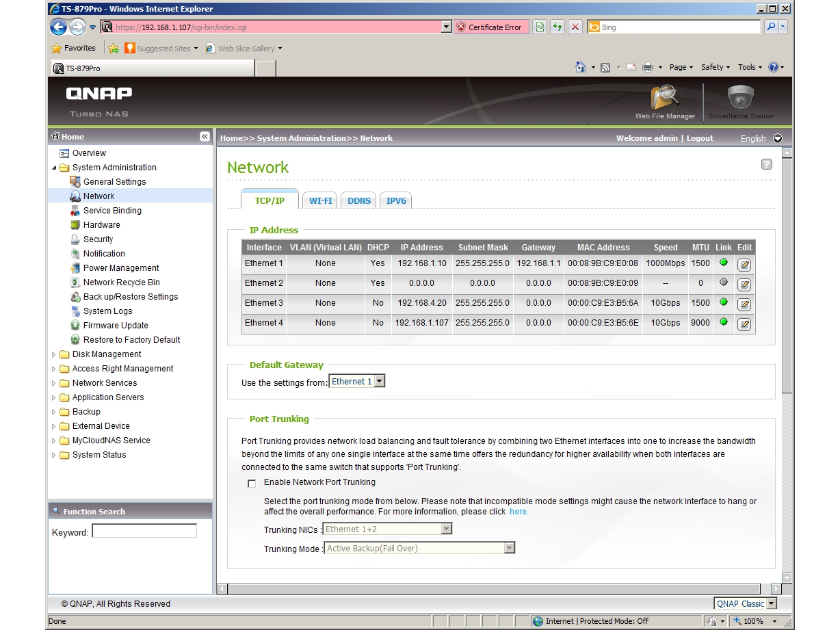Click the Read Mail icon
840x630 pixels.
(x=631, y=67)
